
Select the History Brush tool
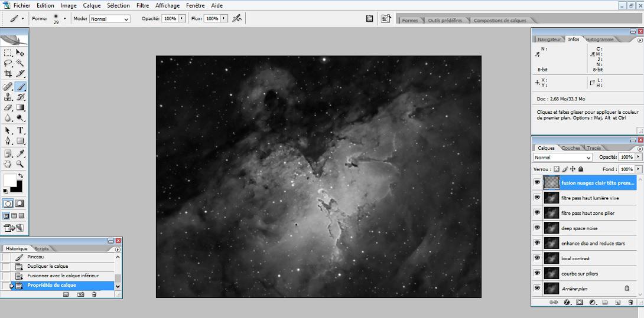click(x=20, y=97)
